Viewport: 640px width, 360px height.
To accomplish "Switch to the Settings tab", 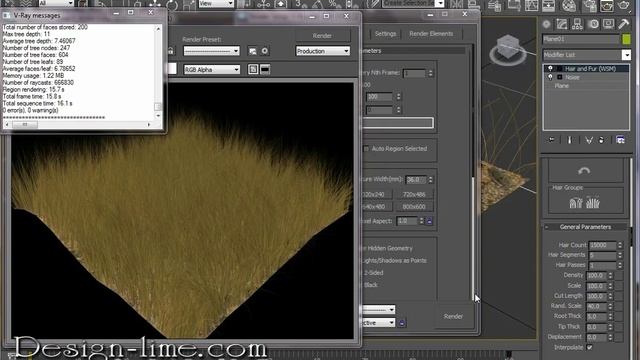I will click(x=385, y=34).
